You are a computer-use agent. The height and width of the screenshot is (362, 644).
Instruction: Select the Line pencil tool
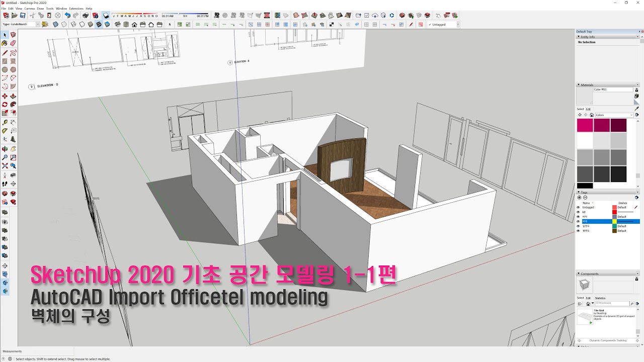(5, 52)
